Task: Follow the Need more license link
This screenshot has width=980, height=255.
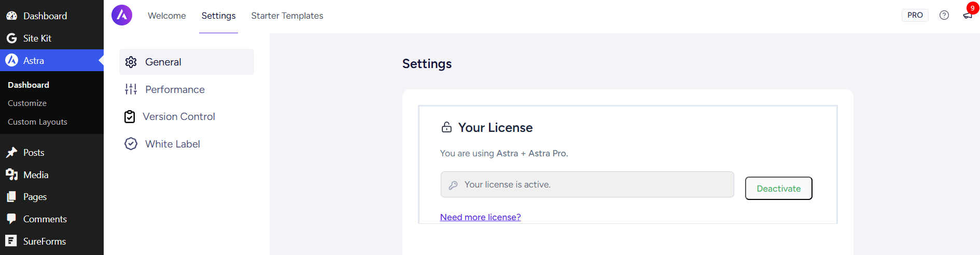Action: pos(480,217)
